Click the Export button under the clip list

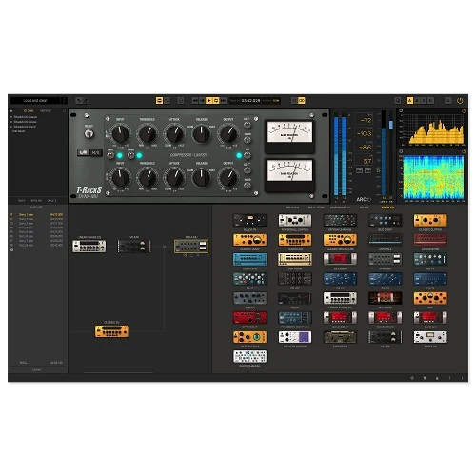[x=36, y=370]
